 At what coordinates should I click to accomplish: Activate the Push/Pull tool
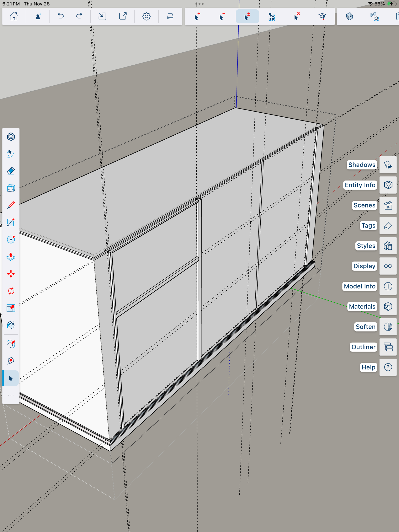coord(11,257)
